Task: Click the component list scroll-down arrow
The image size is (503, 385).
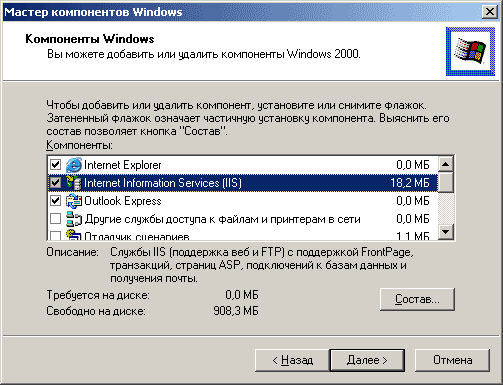Action: click(446, 231)
